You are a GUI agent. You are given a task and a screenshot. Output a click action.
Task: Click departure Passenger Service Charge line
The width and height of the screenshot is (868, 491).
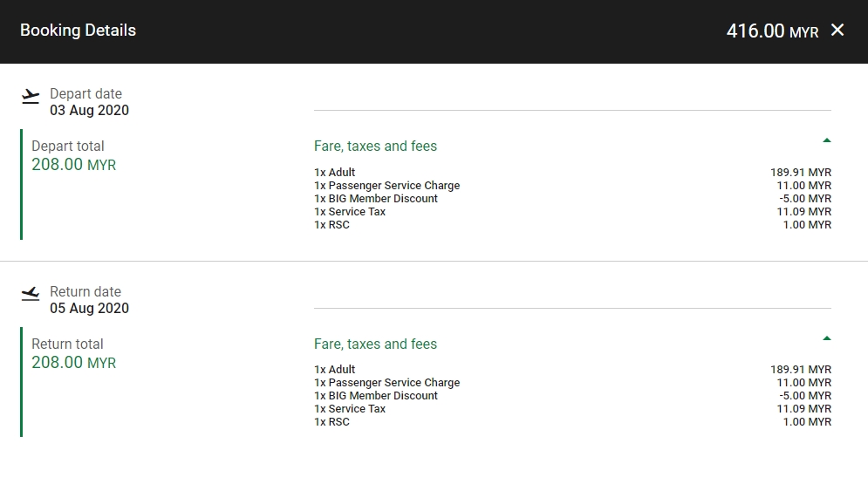click(386, 186)
